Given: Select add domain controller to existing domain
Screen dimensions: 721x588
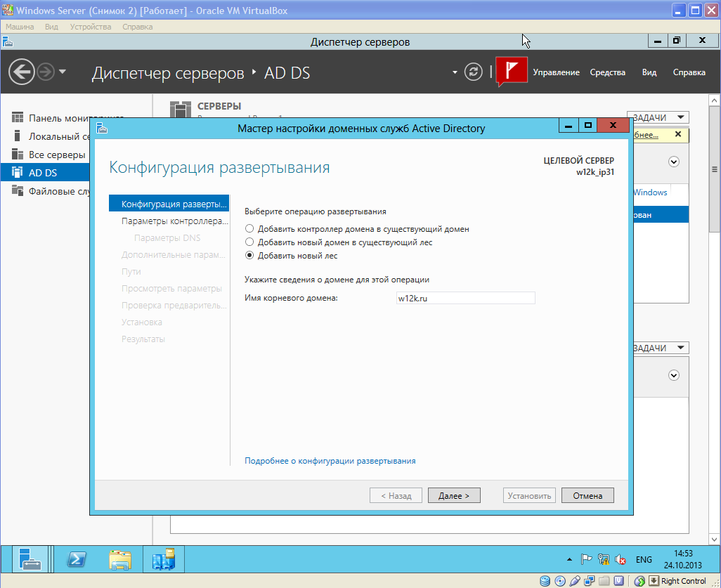Looking at the screenshot, I should [249, 228].
